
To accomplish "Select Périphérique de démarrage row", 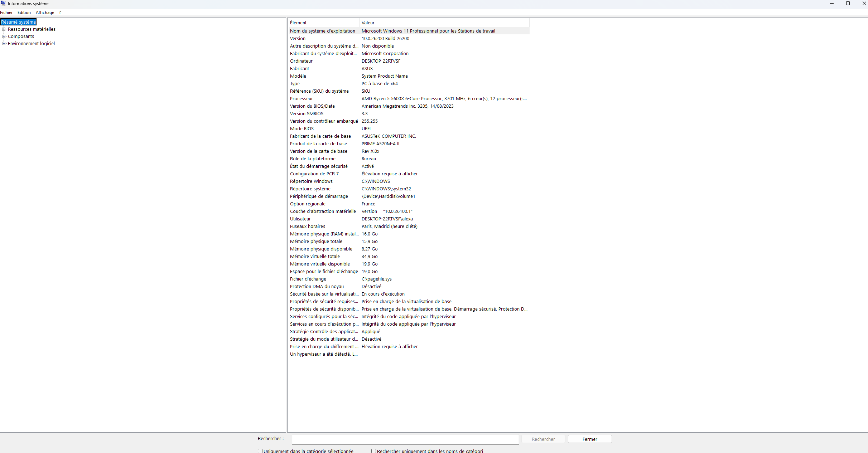I will tap(409, 196).
